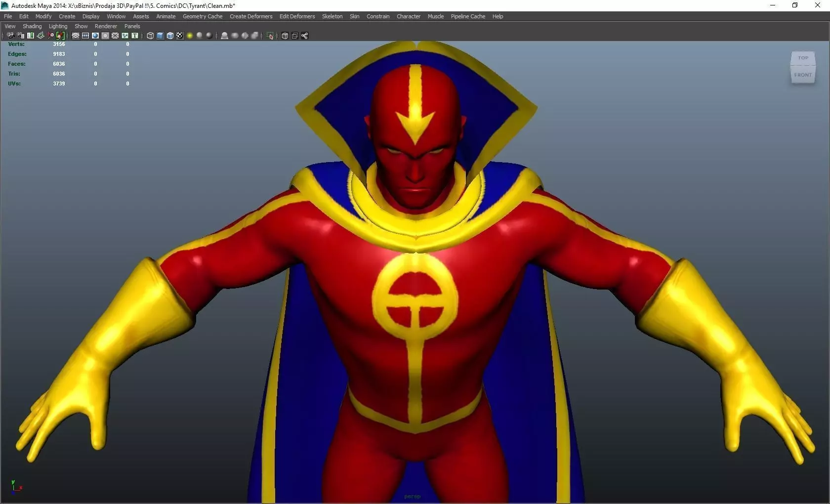830x504 pixels.
Task: Toggle the Film Gate icon
Action: [x=85, y=36]
